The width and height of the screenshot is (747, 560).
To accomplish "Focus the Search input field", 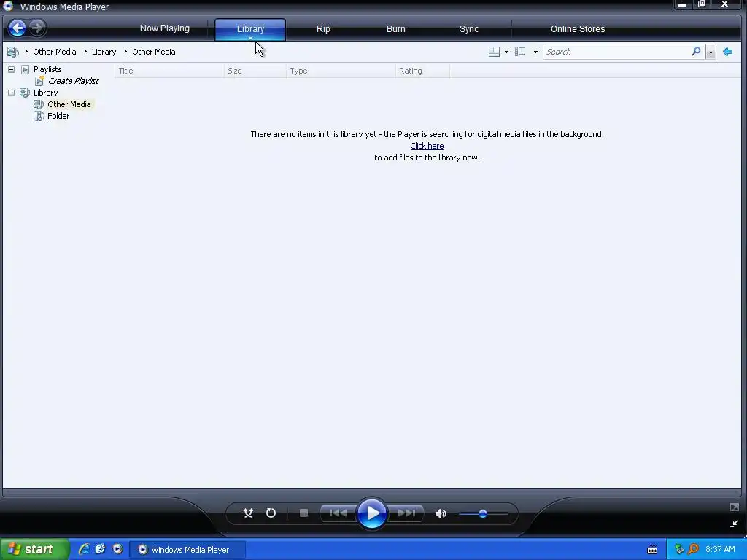I will tap(617, 52).
